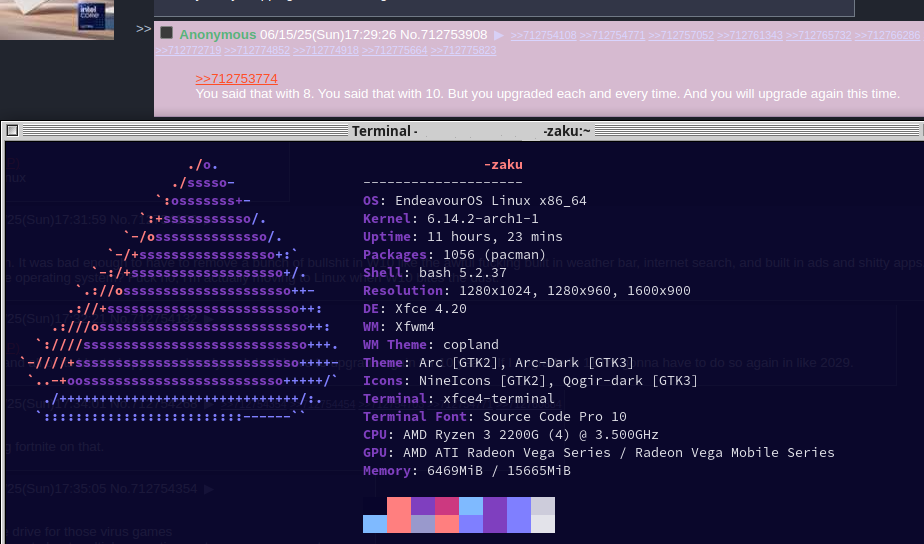
Task: Click the "-zaku" hostname header in neofetch output
Action: coord(503,164)
